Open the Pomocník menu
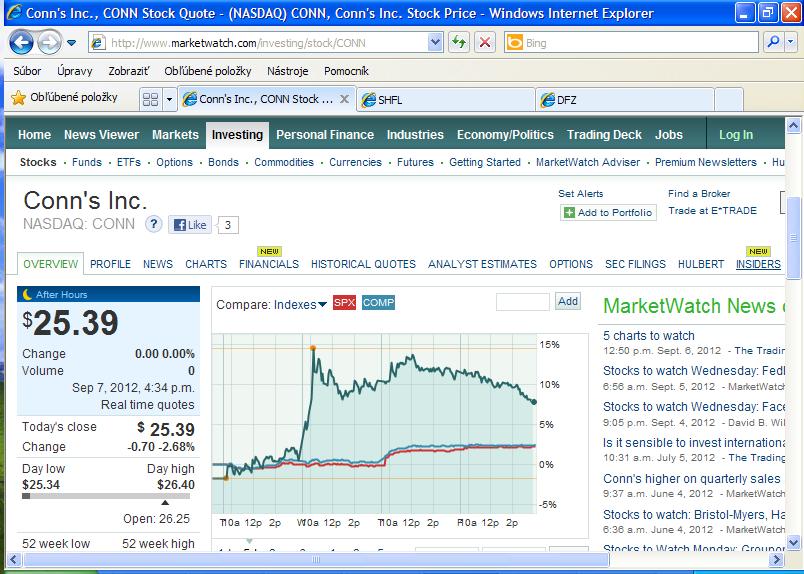The image size is (804, 574). click(x=346, y=71)
